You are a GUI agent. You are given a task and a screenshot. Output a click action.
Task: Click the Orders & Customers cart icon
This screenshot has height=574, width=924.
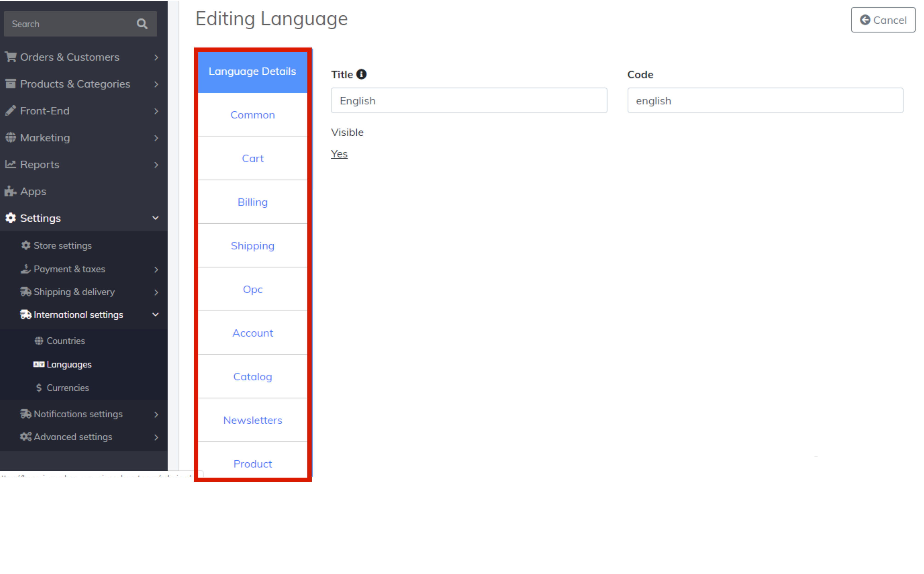(10, 57)
